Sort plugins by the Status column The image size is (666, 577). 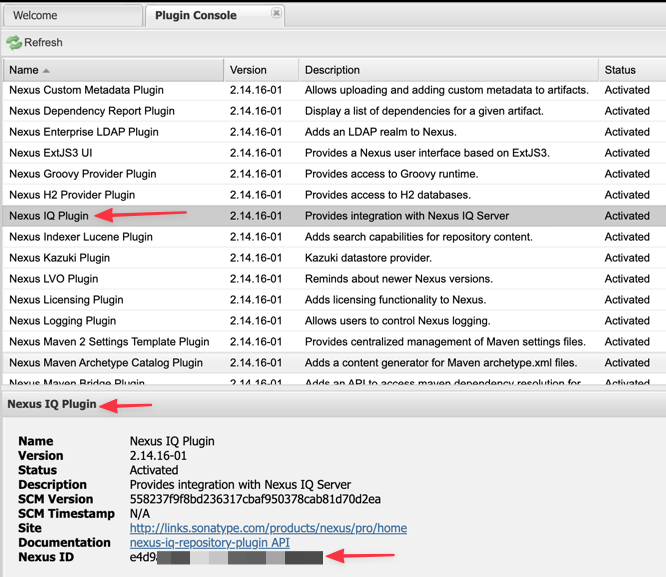click(x=620, y=70)
